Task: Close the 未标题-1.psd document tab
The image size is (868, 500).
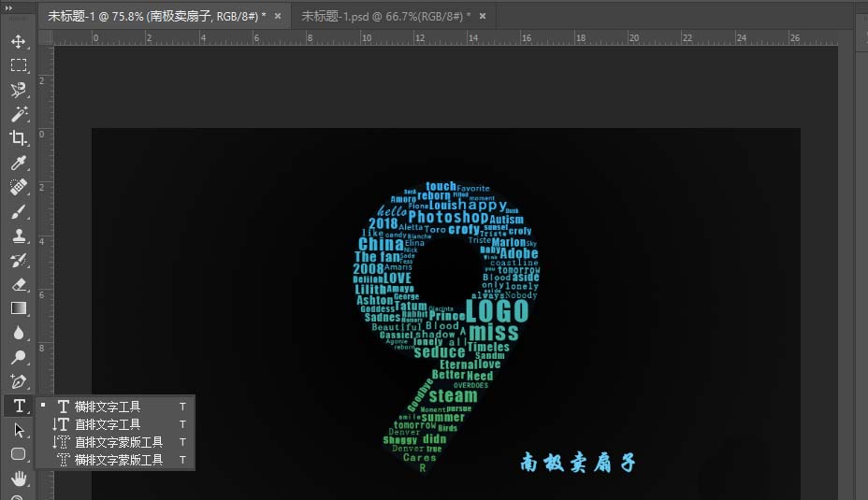Action: coord(483,16)
